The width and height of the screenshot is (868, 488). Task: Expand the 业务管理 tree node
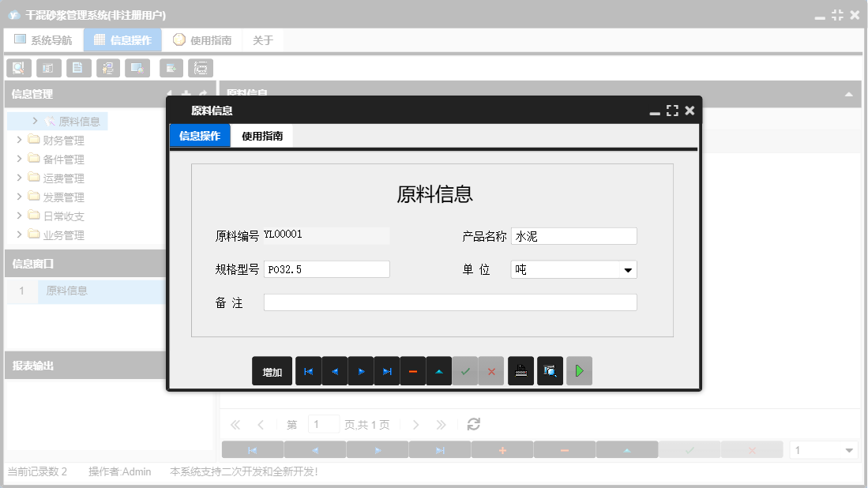18,235
